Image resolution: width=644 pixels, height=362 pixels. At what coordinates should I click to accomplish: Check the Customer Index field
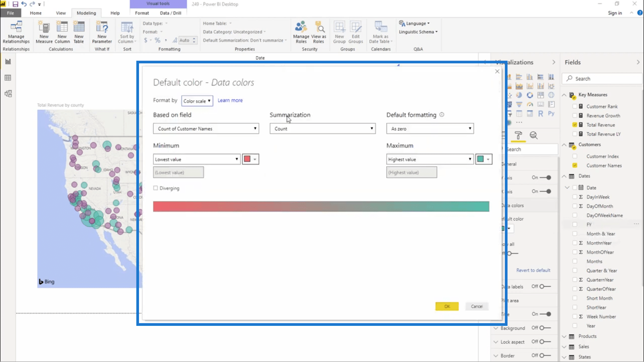click(575, 156)
